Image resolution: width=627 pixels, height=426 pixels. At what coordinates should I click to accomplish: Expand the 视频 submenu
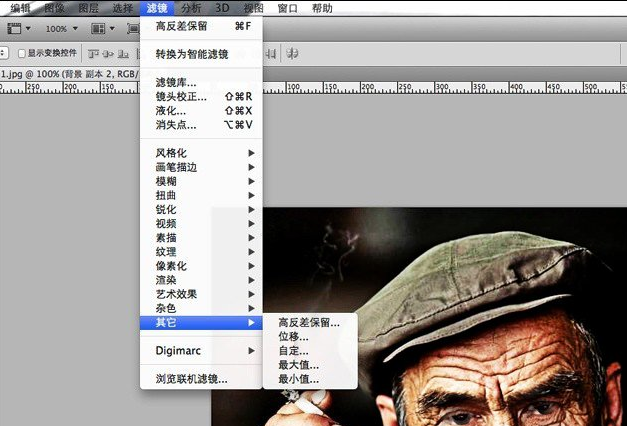[x=201, y=224]
